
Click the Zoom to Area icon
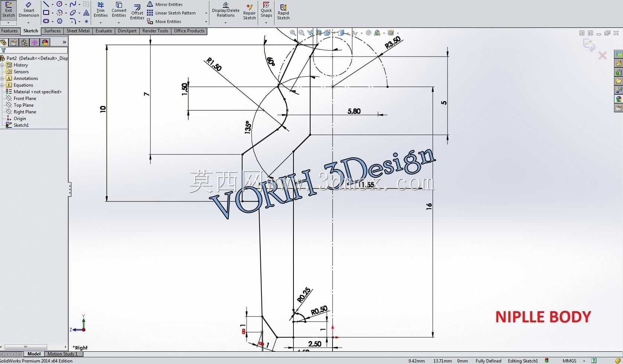(x=302, y=33)
